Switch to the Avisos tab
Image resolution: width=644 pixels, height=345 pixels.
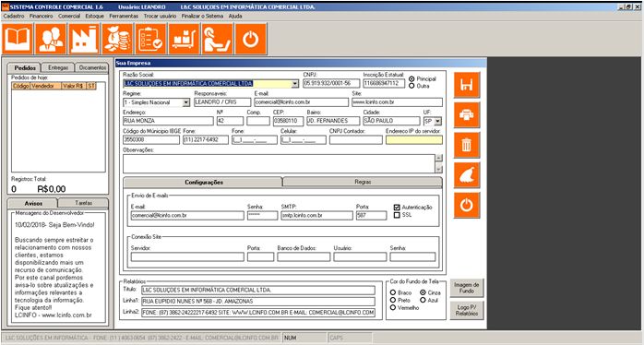tap(33, 203)
